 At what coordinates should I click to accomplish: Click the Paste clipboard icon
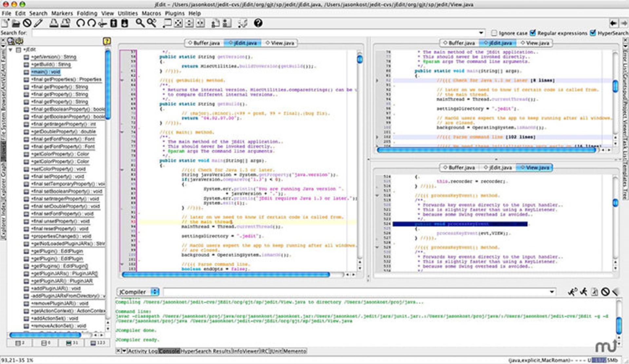pyautogui.click(x=124, y=23)
